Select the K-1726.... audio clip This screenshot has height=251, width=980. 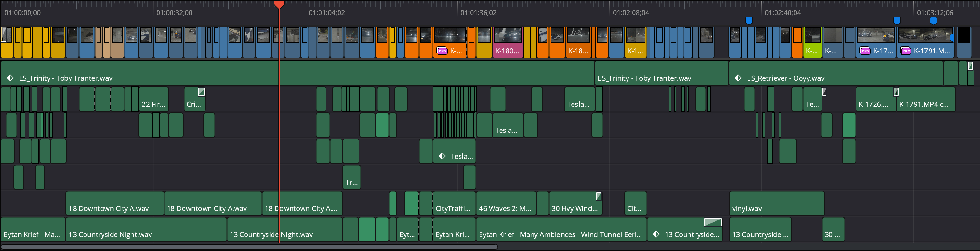(876, 99)
